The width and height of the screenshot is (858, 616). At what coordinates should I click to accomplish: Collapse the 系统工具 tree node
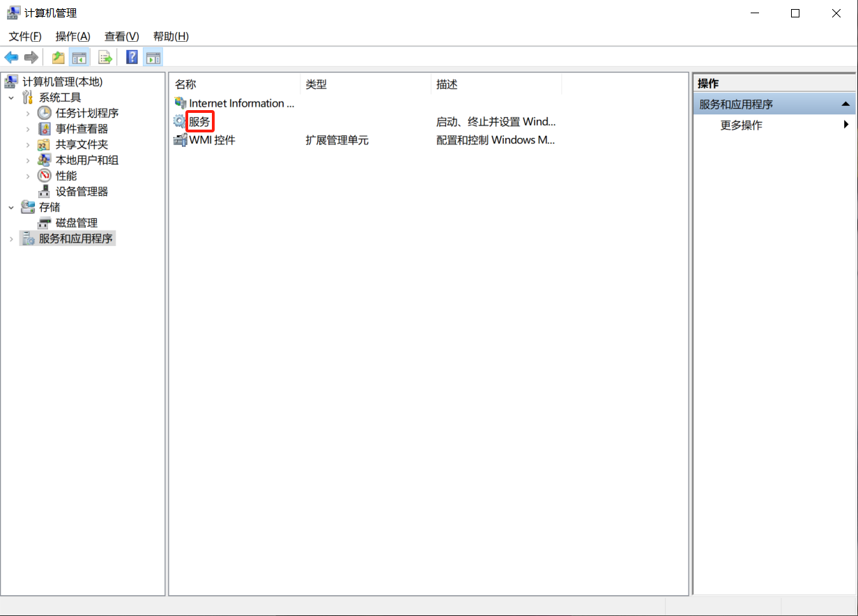[x=11, y=97]
